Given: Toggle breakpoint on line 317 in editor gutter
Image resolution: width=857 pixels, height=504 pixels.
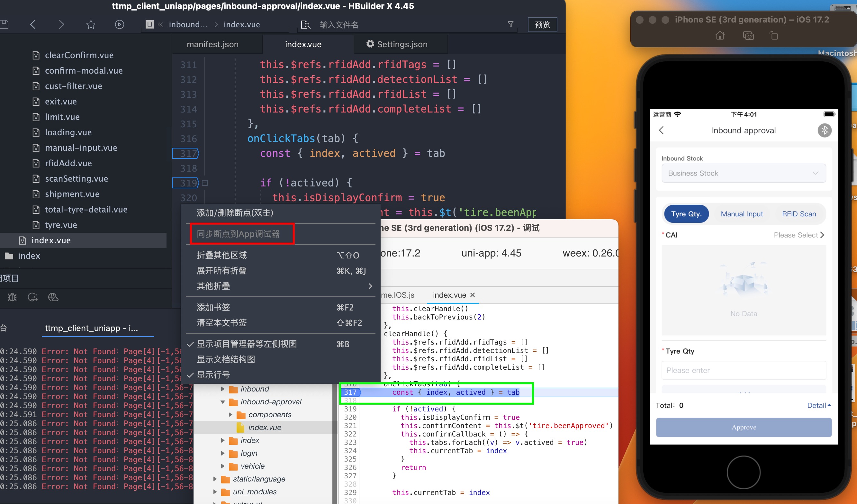Looking at the screenshot, I should pyautogui.click(x=186, y=153).
